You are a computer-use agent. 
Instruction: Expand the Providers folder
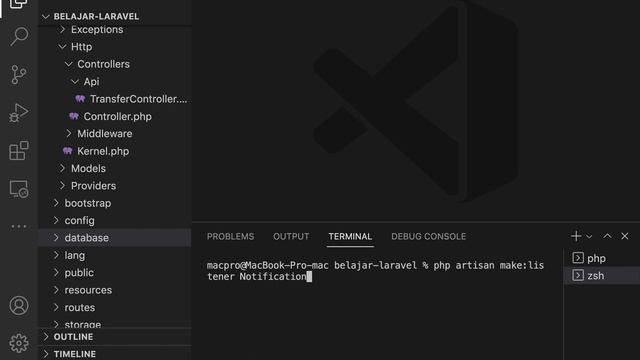(62, 186)
